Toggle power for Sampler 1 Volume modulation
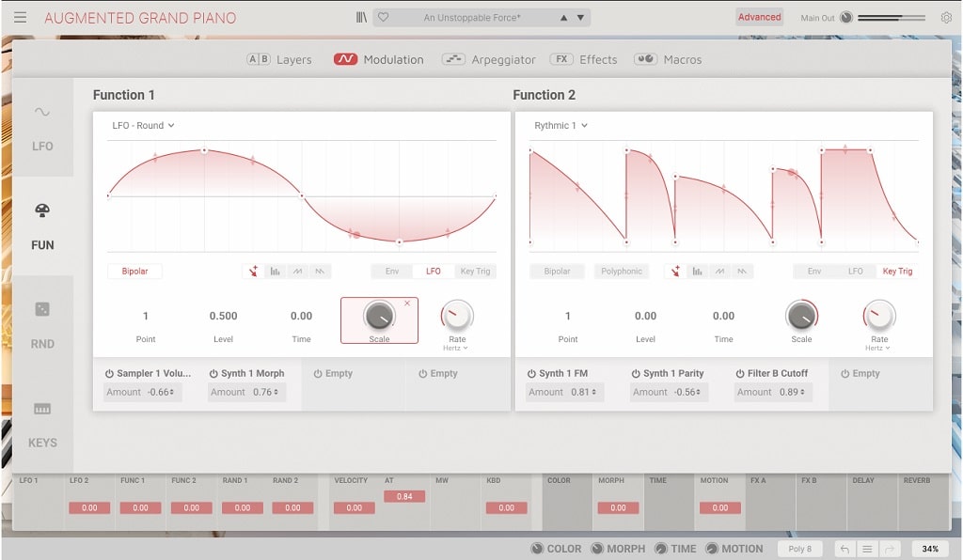 [109, 374]
